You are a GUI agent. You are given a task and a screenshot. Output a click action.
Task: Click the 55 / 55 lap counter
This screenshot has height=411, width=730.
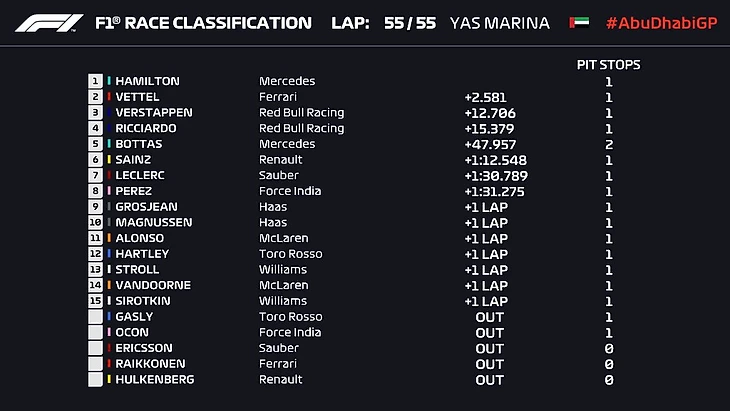point(409,23)
